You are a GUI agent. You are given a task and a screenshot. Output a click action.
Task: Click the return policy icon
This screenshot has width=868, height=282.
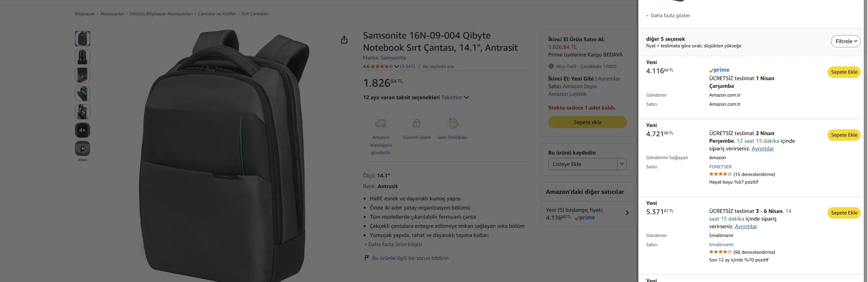[x=452, y=123]
